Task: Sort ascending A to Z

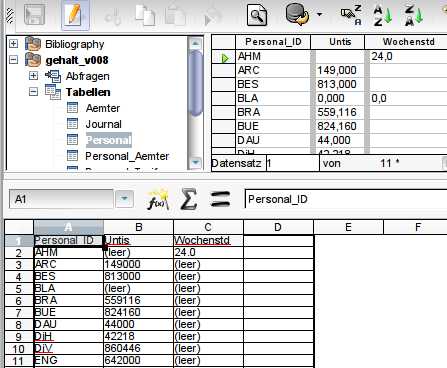Action: [x=382, y=15]
